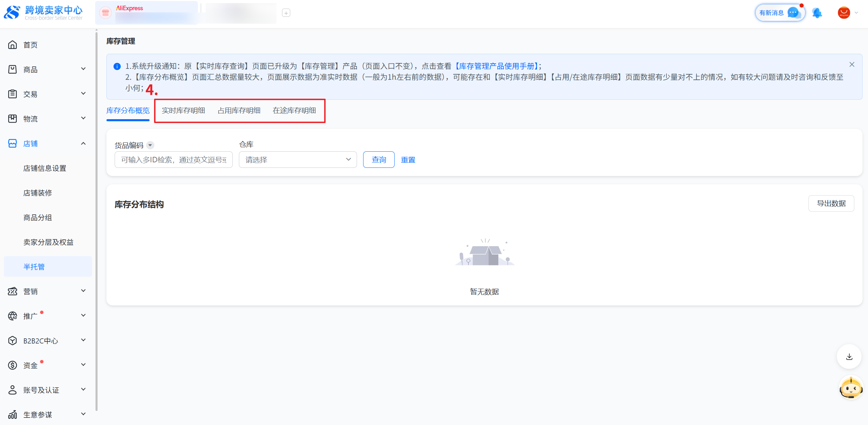This screenshot has height=425, width=868.
Task: Click the add new tab plus icon
Action: pyautogui.click(x=286, y=13)
